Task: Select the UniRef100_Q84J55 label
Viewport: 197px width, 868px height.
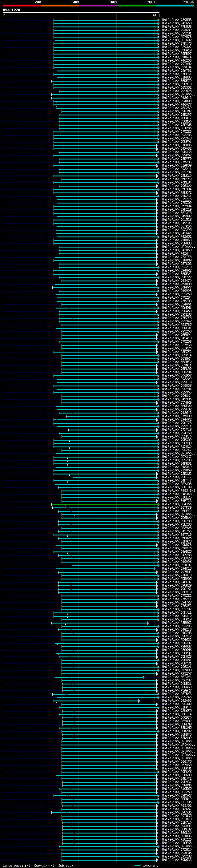Action: point(177,504)
